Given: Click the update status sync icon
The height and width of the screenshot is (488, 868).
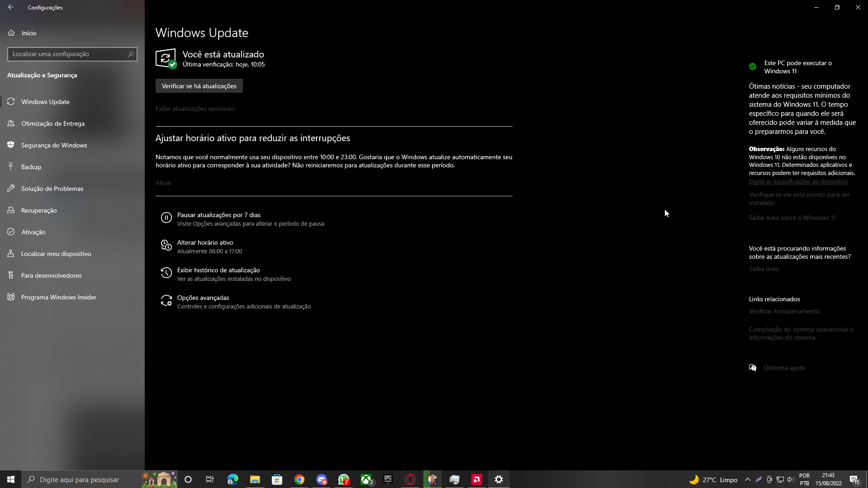Looking at the screenshot, I should click(x=166, y=58).
